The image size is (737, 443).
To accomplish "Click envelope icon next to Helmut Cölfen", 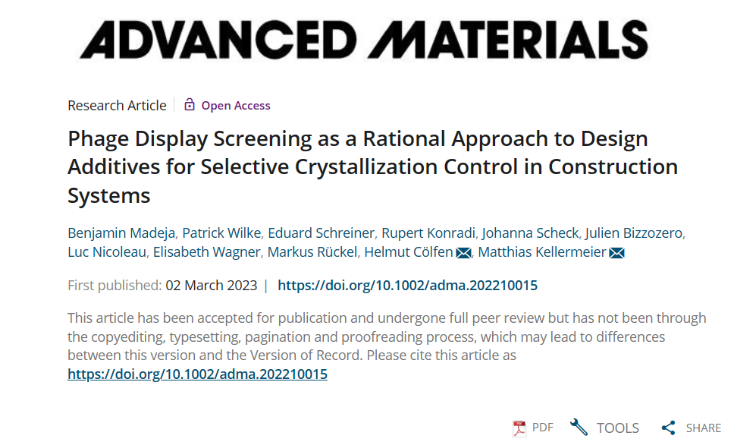I will 463,253.
